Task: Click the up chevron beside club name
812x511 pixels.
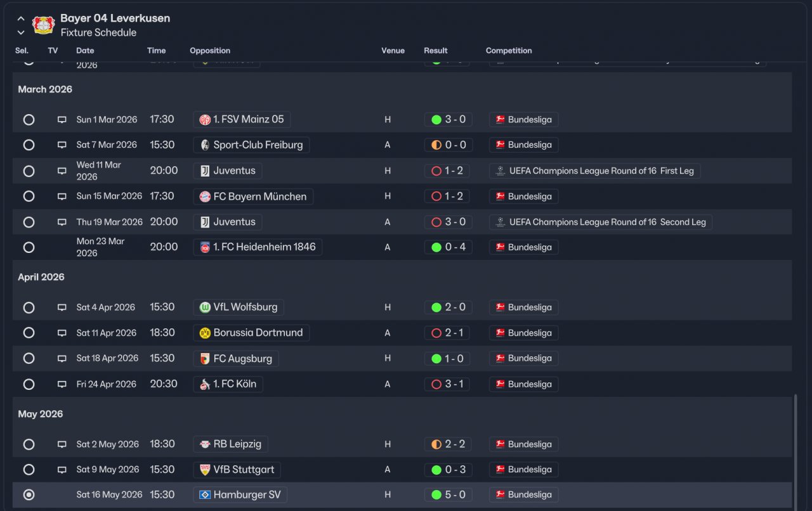Action: (x=21, y=19)
